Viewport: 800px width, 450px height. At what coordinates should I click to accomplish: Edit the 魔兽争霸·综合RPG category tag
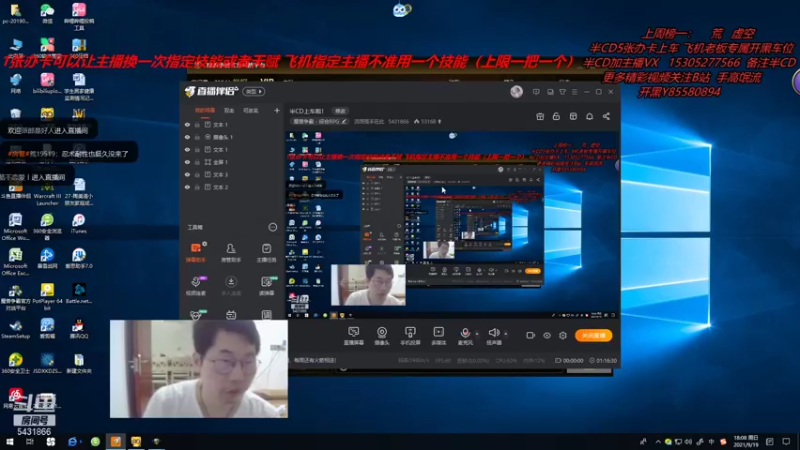319,121
